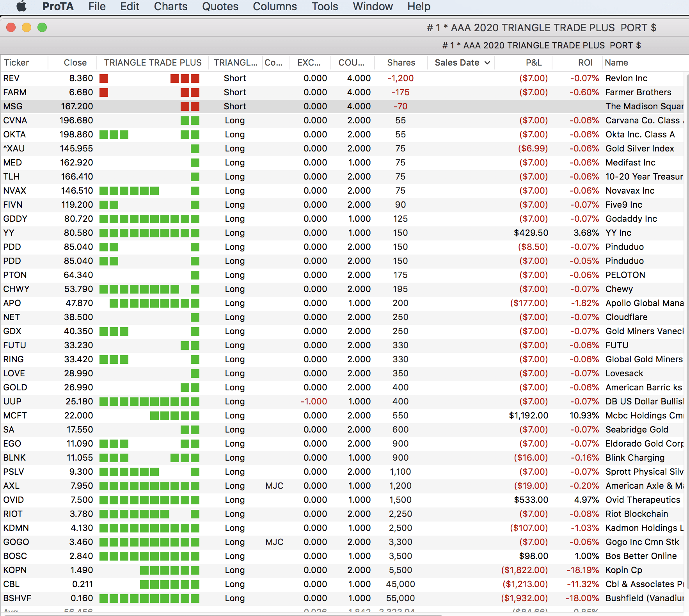689x616 pixels.
Task: Click the Sales Date sort chevron
Action: coord(487,63)
